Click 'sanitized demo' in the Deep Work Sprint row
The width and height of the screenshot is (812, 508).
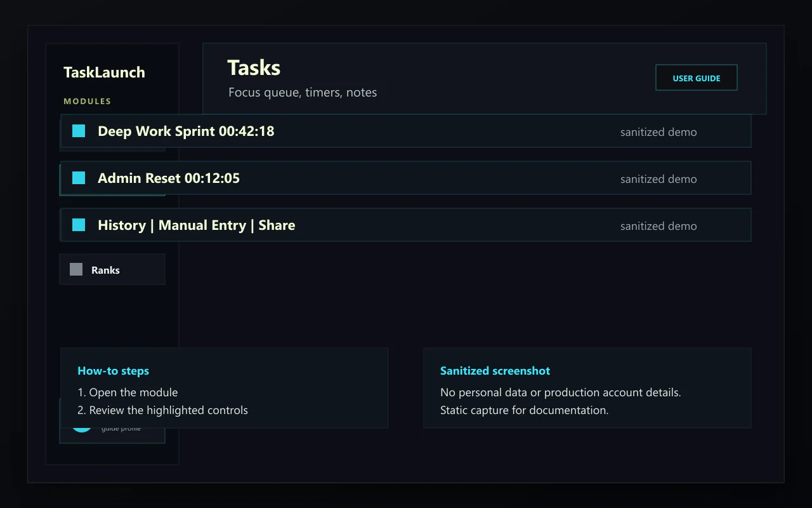pyautogui.click(x=658, y=132)
